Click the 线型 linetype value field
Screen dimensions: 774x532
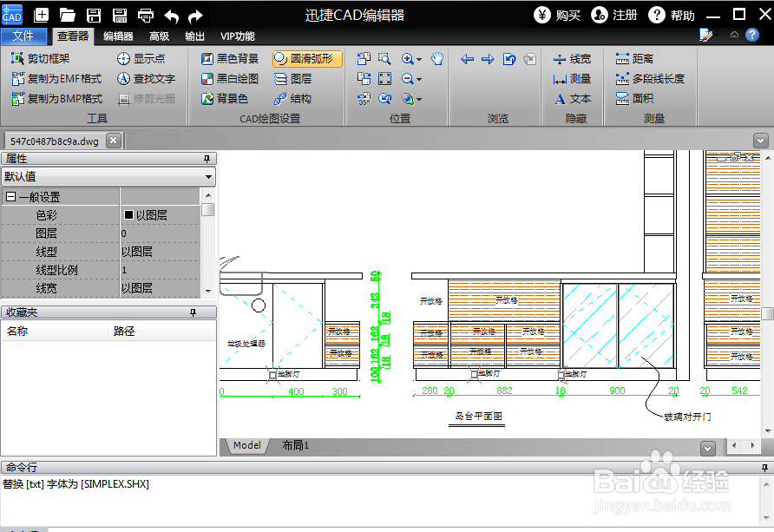[160, 252]
